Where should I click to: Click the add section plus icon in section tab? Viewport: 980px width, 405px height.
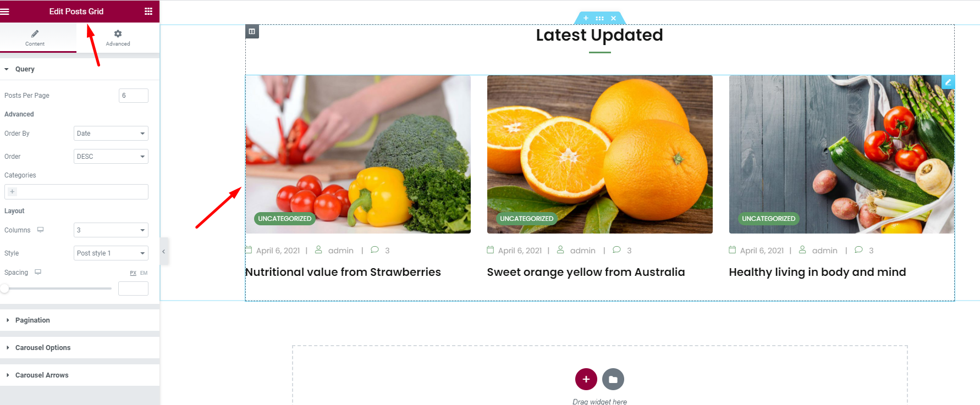[586, 18]
